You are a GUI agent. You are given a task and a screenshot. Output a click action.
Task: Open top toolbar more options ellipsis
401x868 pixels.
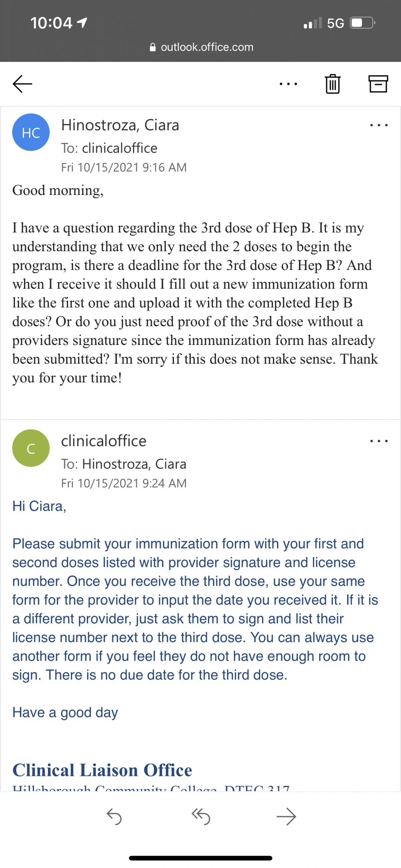(288, 84)
